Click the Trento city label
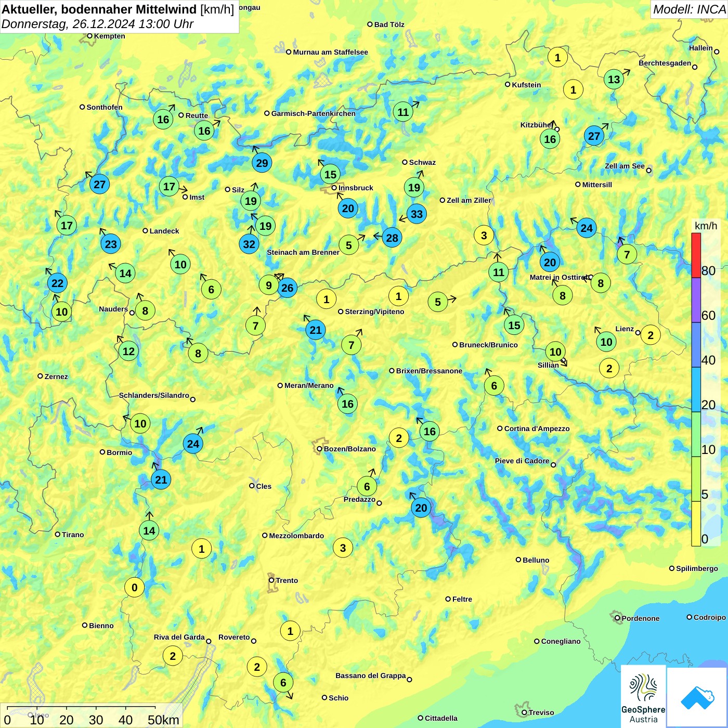The width and height of the screenshot is (728, 728). point(287,580)
